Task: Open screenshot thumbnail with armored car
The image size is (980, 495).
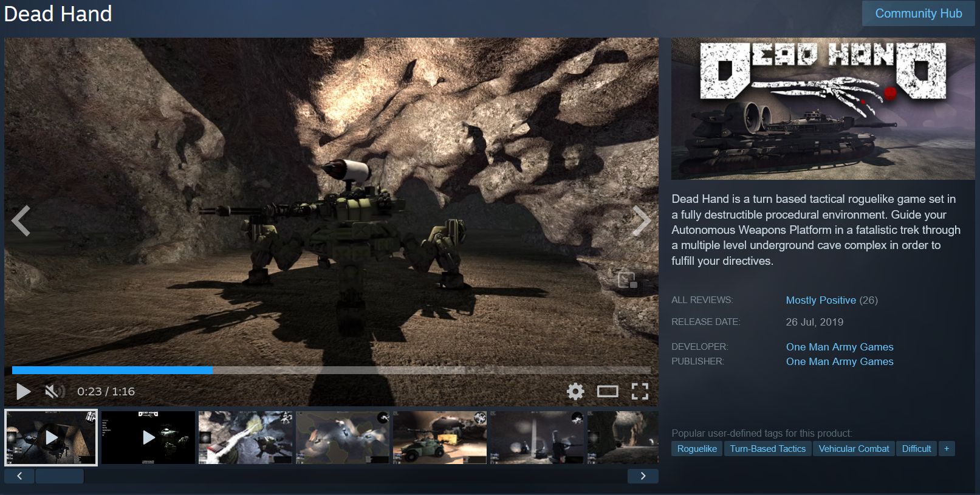Action: click(x=440, y=437)
